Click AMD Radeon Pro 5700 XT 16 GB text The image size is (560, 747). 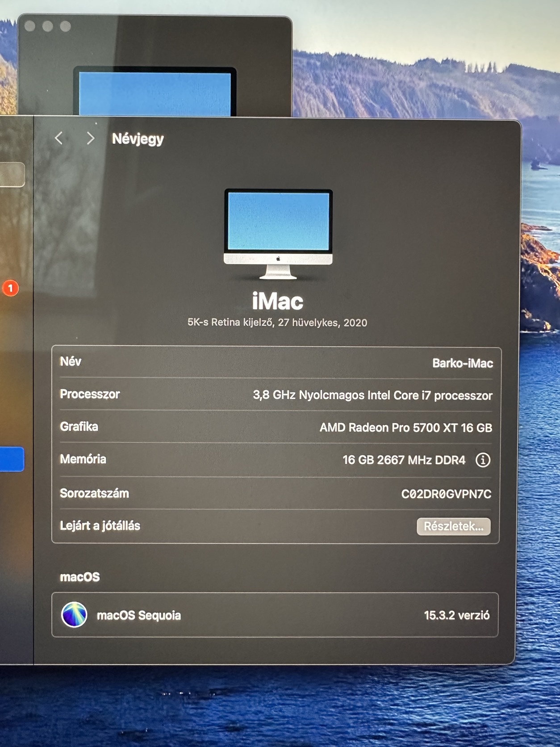[x=405, y=428]
